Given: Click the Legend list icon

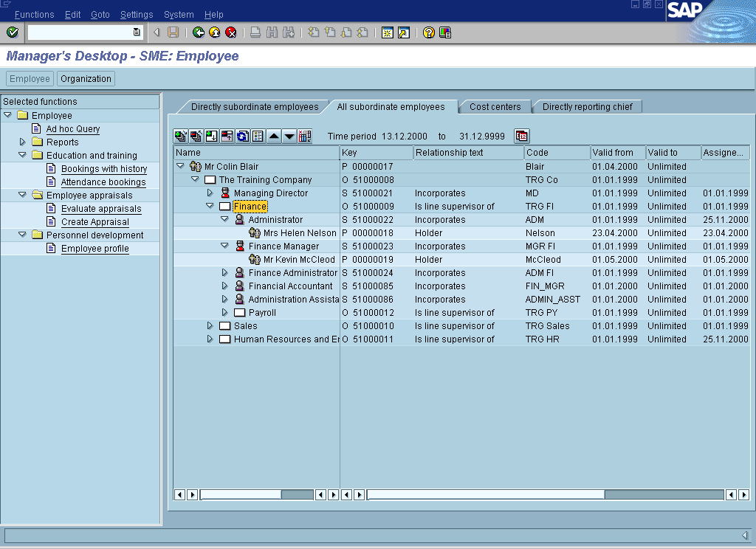Looking at the screenshot, I should click(x=258, y=137).
